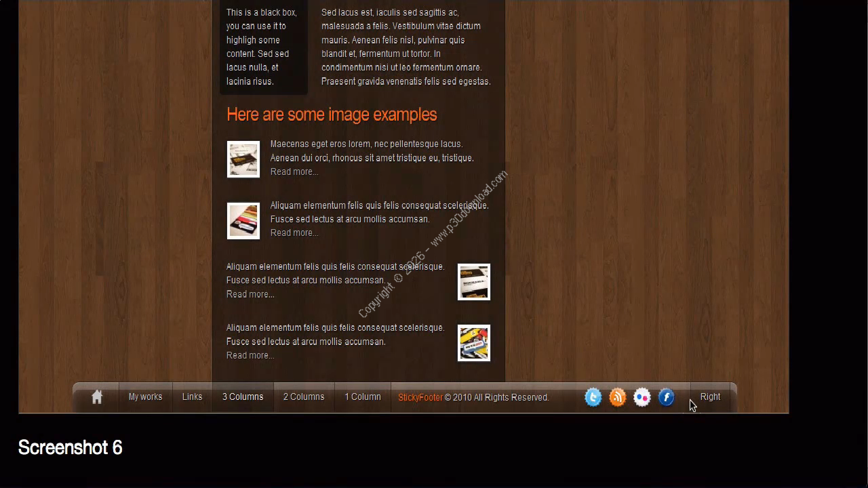Viewport: 868px width, 488px height.
Task: Expand the 3 Columns footer item
Action: pos(243,397)
